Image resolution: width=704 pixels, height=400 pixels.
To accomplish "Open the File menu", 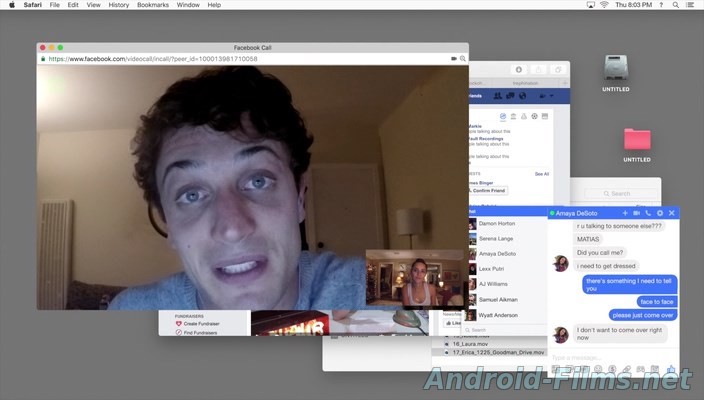I will (55, 5).
